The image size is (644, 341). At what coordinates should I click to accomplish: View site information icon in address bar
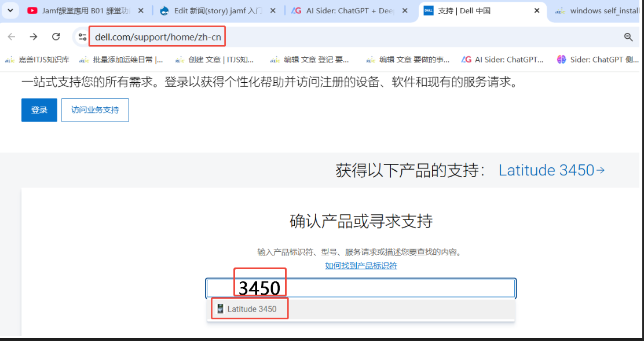(x=83, y=37)
